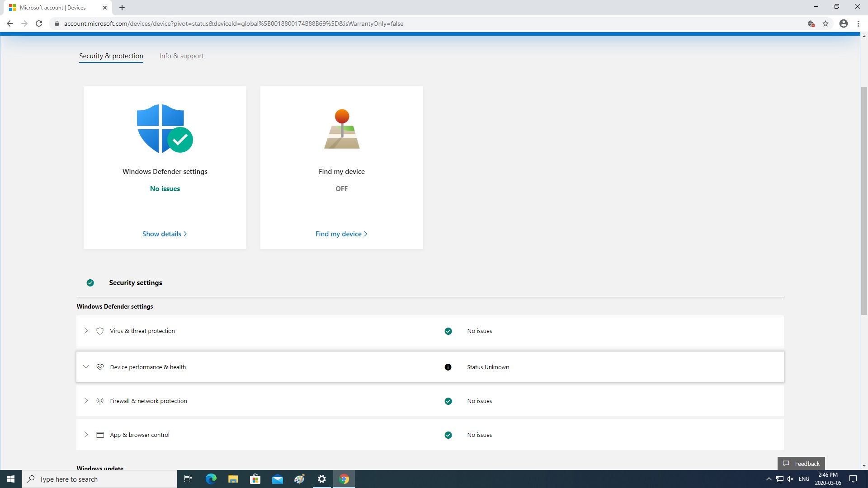Click the Status Unknown text

click(488, 367)
